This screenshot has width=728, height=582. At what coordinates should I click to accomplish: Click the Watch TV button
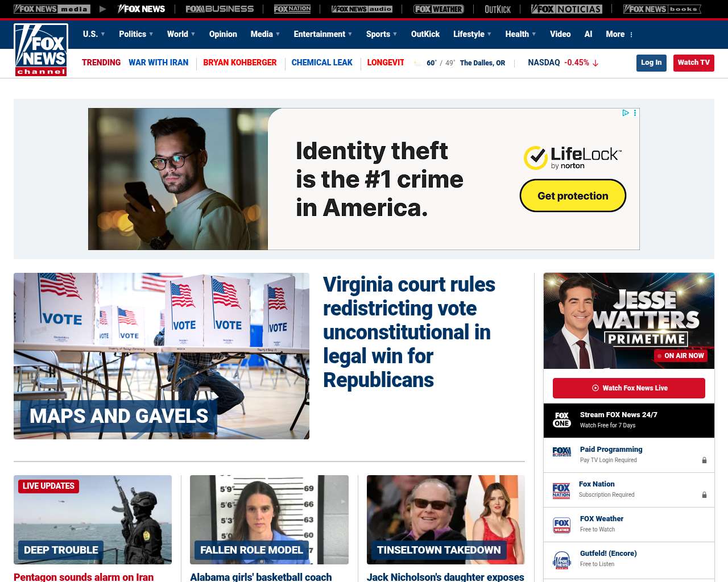click(x=693, y=63)
